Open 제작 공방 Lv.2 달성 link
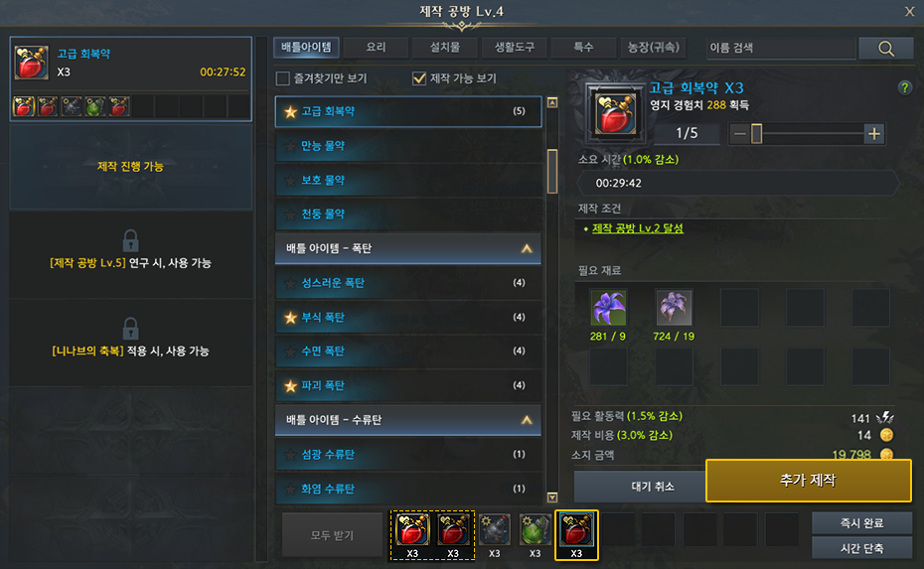The height and width of the screenshot is (569, 924). point(637,228)
